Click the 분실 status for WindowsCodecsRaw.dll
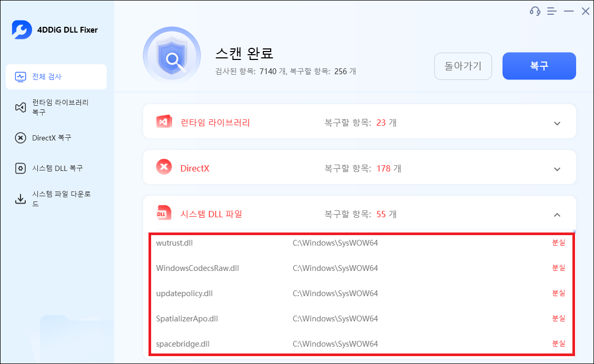Viewport: 594px width, 364px height. [558, 268]
